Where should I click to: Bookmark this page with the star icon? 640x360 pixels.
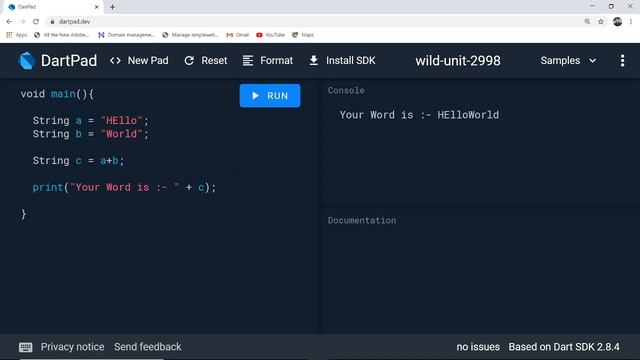[x=601, y=22]
